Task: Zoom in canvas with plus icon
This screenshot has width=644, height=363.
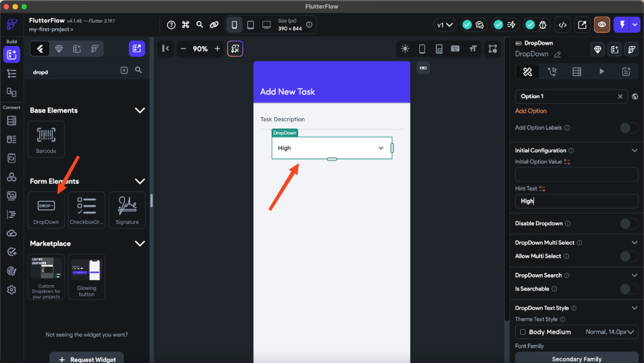Action: pyautogui.click(x=217, y=49)
